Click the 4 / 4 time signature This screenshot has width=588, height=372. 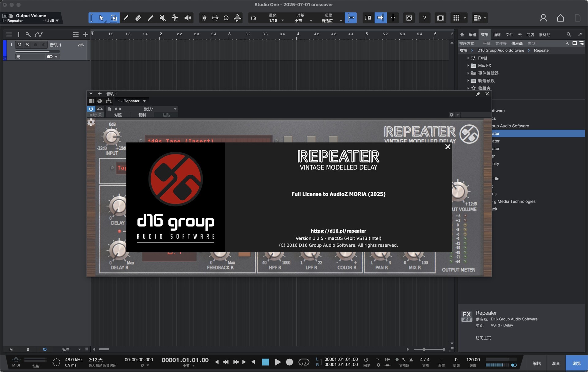point(425,360)
